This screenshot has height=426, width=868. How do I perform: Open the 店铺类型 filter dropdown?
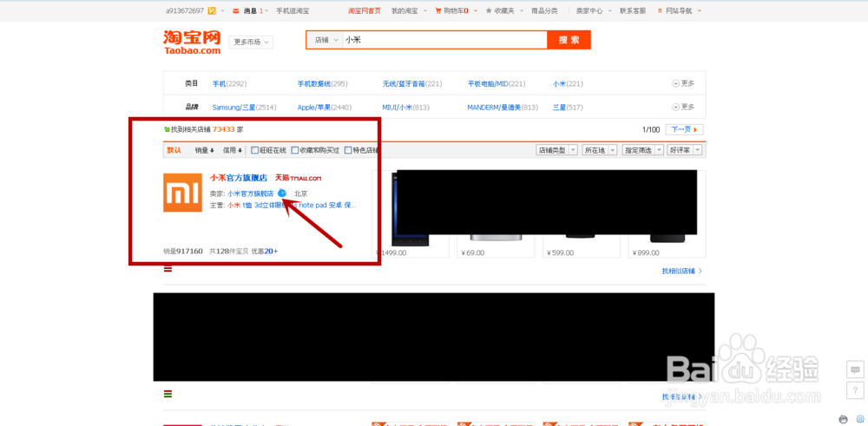pyautogui.click(x=557, y=150)
